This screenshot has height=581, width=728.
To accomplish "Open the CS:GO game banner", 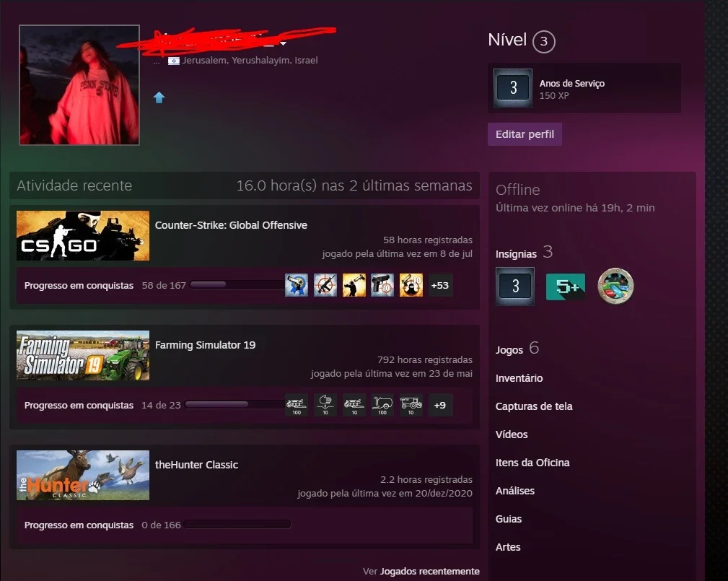I will [x=83, y=235].
